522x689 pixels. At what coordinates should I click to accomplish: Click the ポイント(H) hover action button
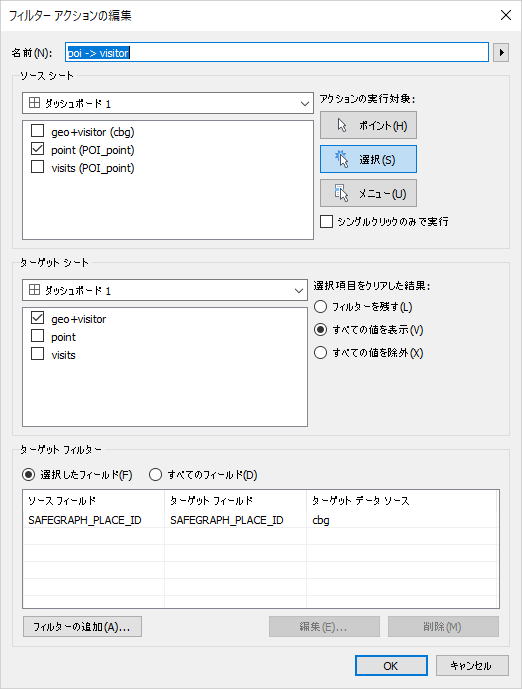point(368,125)
